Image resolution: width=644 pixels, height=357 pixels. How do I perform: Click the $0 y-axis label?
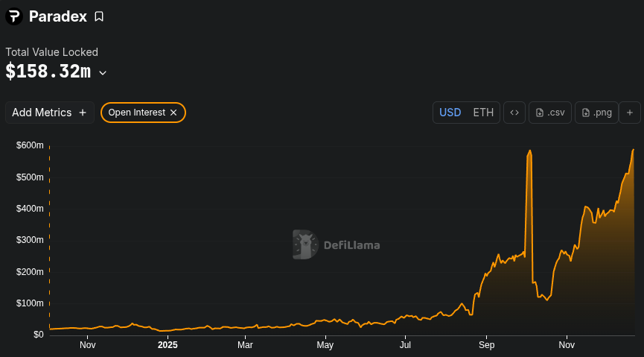(38, 335)
